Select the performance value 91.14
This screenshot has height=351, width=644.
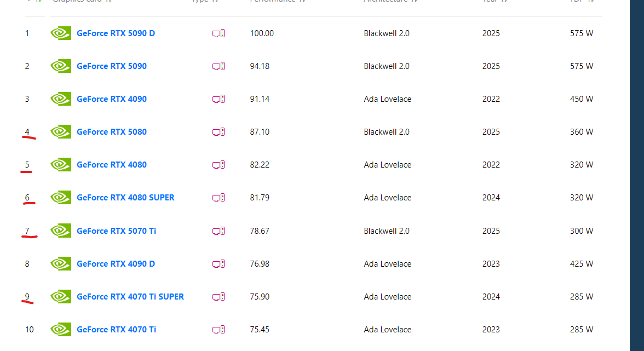click(260, 99)
